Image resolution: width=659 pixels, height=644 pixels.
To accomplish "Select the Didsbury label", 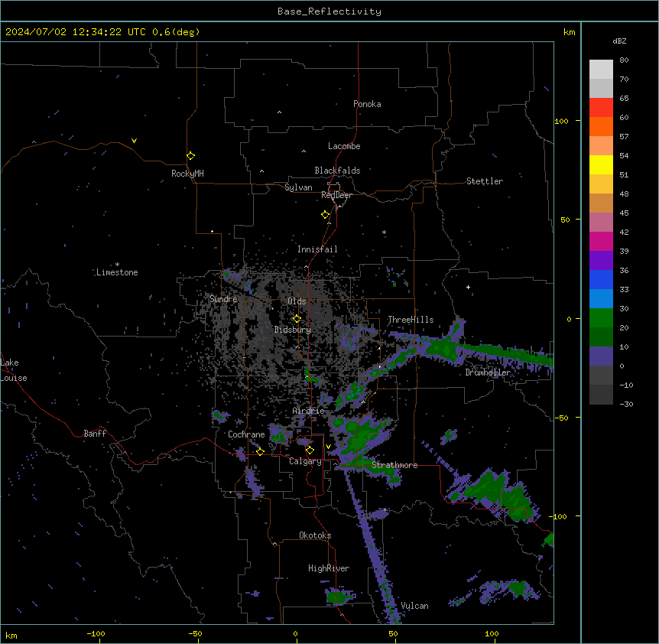I will 293,330.
